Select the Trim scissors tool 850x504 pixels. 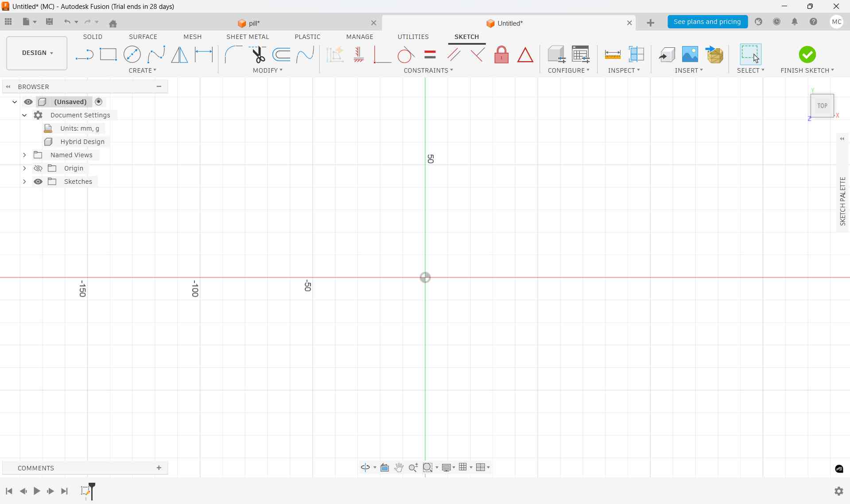(257, 54)
